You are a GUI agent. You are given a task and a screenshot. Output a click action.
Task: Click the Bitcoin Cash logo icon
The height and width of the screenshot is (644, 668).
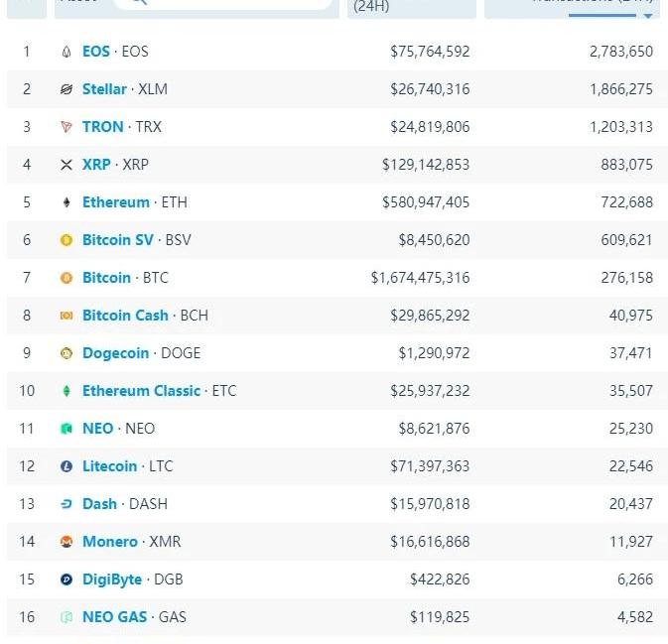click(67, 316)
